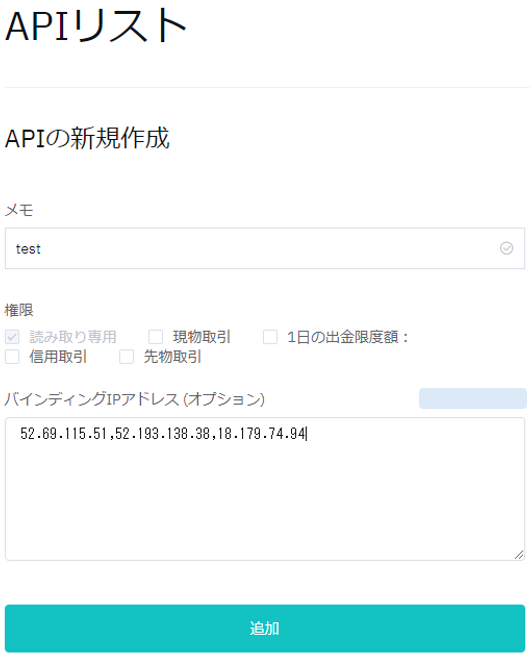Focus the binding IP address textarea

(265, 489)
